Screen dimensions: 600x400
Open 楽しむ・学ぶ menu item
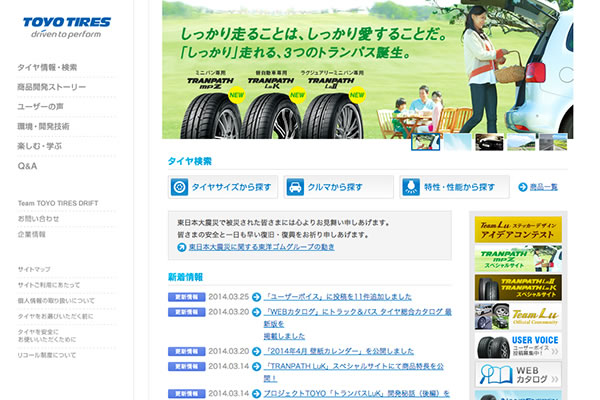click(x=40, y=146)
